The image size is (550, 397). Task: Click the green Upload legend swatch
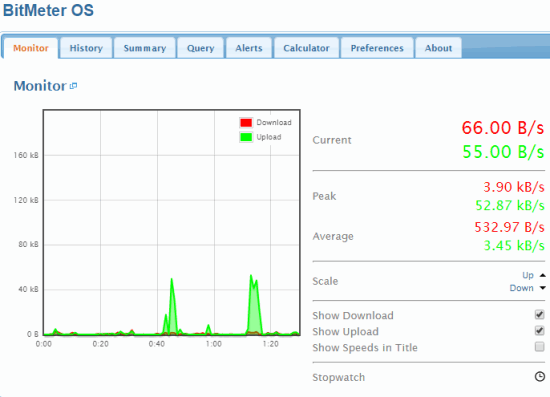(246, 137)
